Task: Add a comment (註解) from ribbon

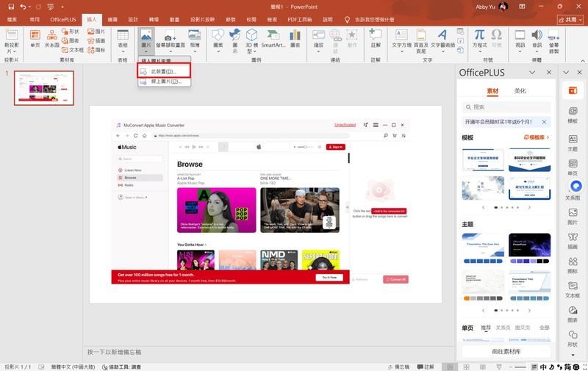Action: 376,39
